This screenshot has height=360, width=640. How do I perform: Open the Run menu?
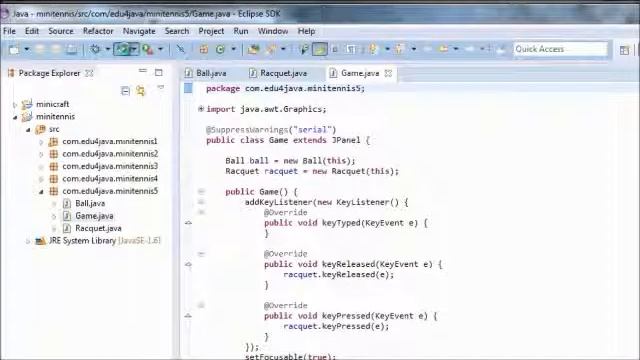click(241, 31)
